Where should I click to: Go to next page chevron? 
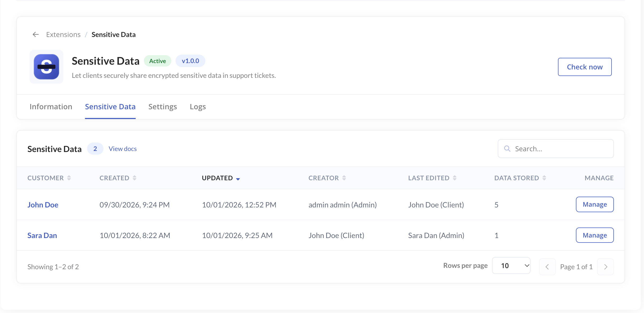[605, 267]
